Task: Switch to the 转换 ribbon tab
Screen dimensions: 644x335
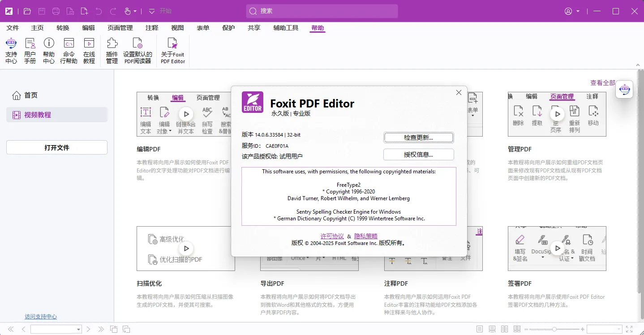Action: (x=63, y=28)
